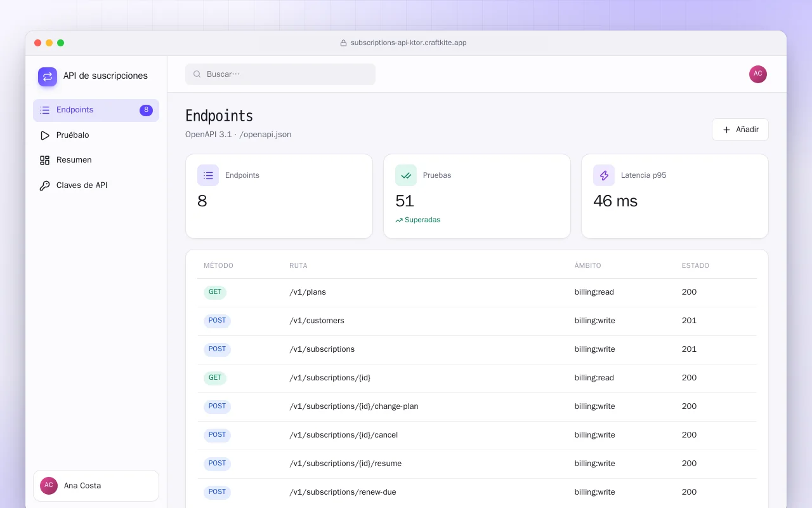812x508 pixels.
Task: Click the Pruébalo play icon
Action: [44, 135]
